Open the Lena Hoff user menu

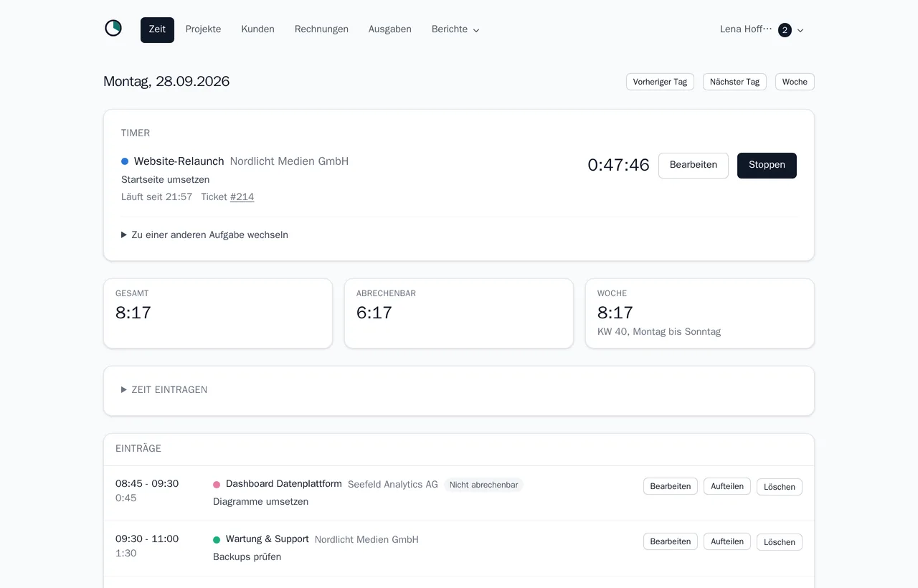762,30
